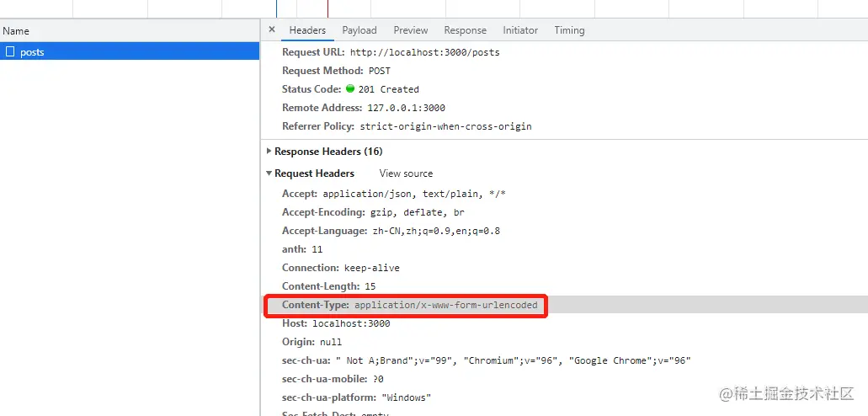Click the Status Code label

pos(312,88)
